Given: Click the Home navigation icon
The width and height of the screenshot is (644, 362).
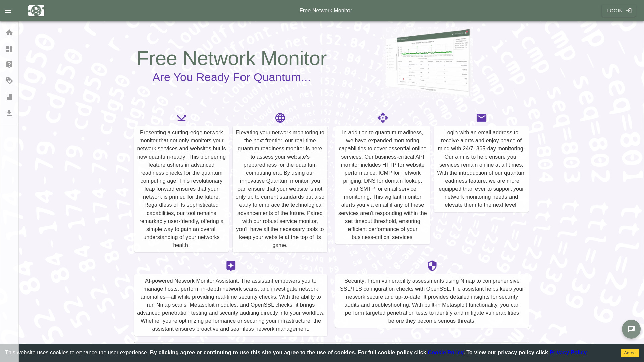Looking at the screenshot, I should tap(9, 32).
